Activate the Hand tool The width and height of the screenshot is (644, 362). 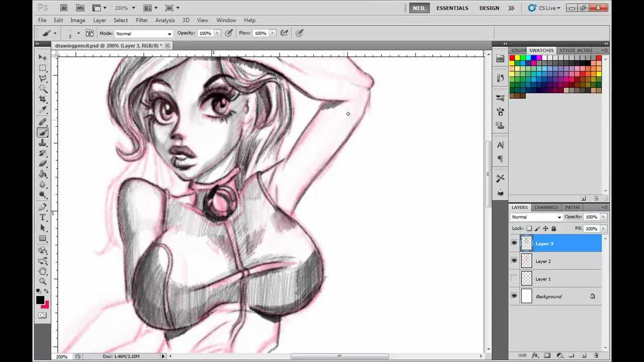(43, 271)
